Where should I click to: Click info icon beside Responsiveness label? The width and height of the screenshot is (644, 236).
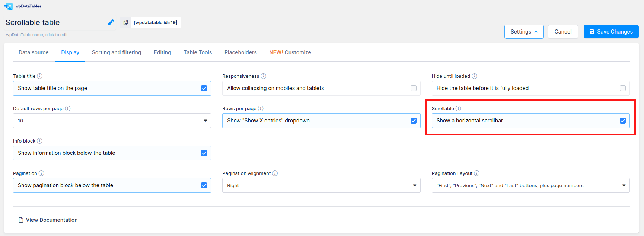[x=264, y=76]
